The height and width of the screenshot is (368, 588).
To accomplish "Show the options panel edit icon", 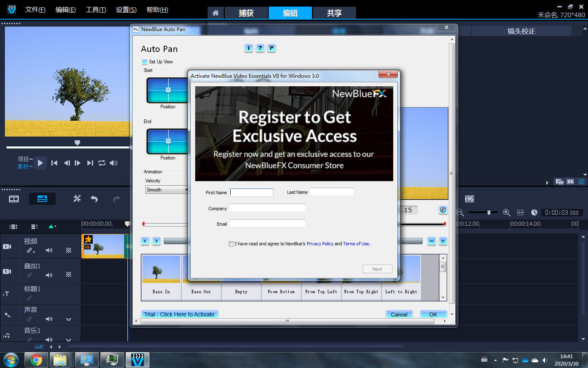I will (x=581, y=182).
